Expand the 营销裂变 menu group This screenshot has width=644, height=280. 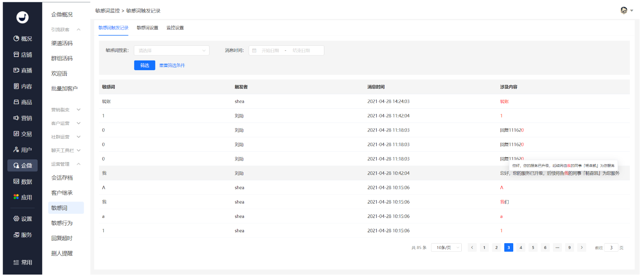66,110
